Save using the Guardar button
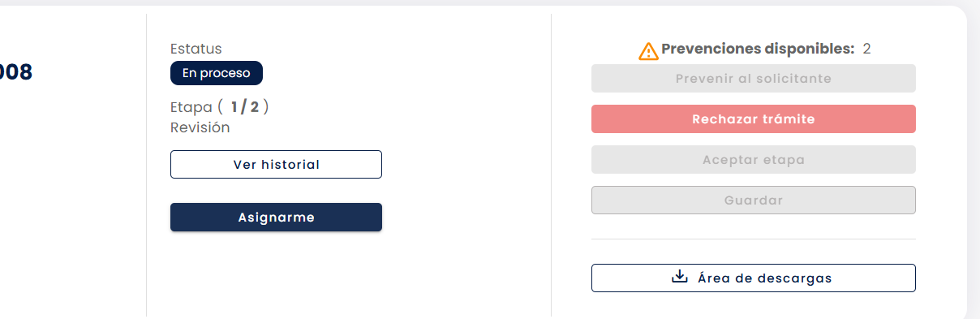Screen dimensions: 980x319 (754, 200)
